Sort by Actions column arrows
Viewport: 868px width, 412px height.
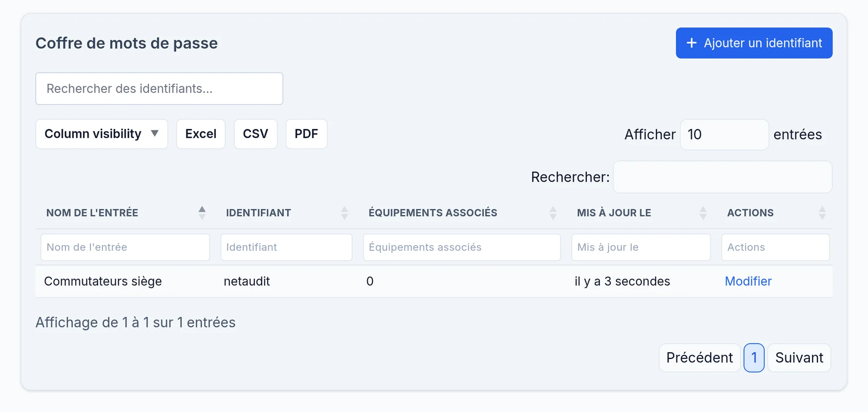(x=822, y=213)
